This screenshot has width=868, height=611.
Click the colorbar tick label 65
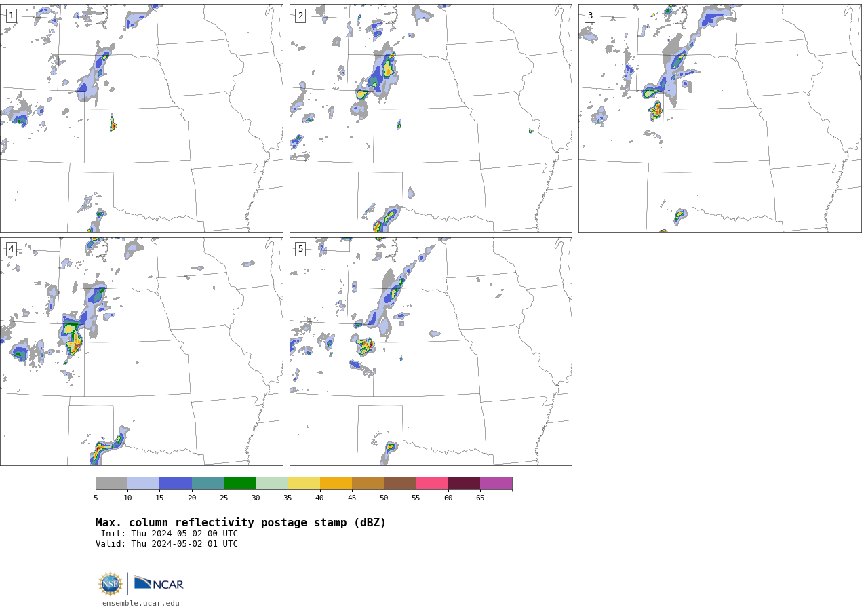[x=480, y=498]
